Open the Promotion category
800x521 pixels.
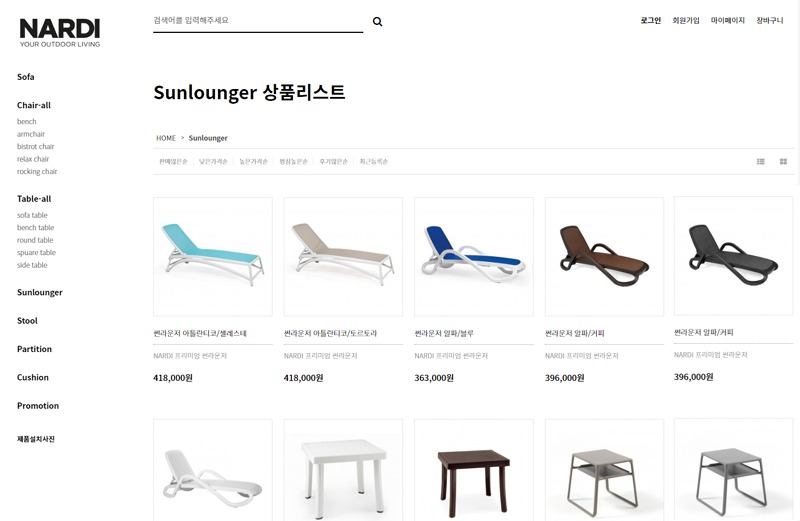(38, 406)
